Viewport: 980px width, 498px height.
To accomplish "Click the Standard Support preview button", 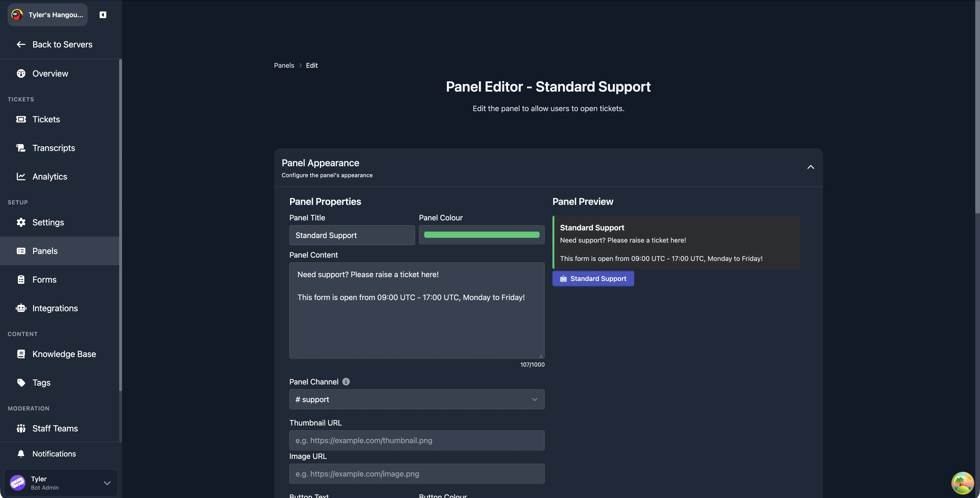I will click(x=593, y=279).
